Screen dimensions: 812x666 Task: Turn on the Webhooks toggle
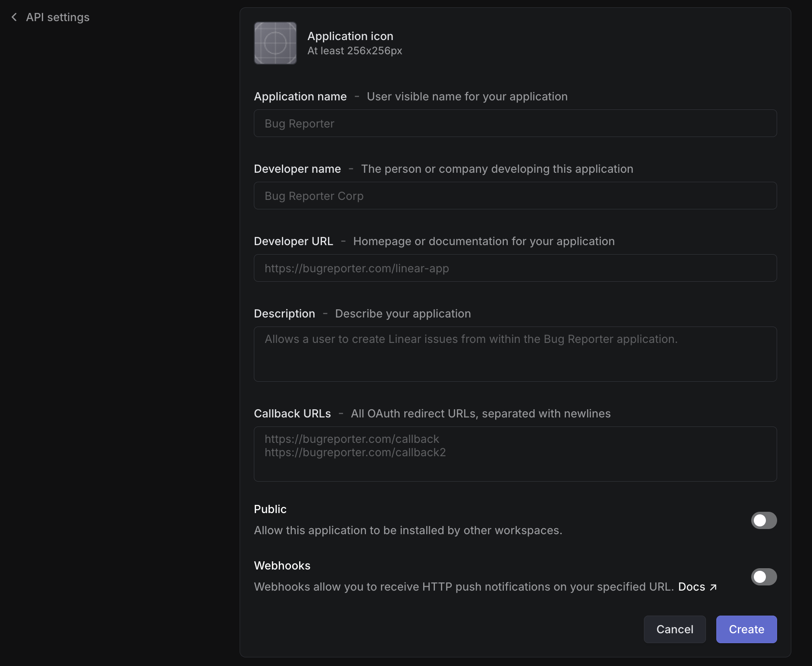click(763, 577)
